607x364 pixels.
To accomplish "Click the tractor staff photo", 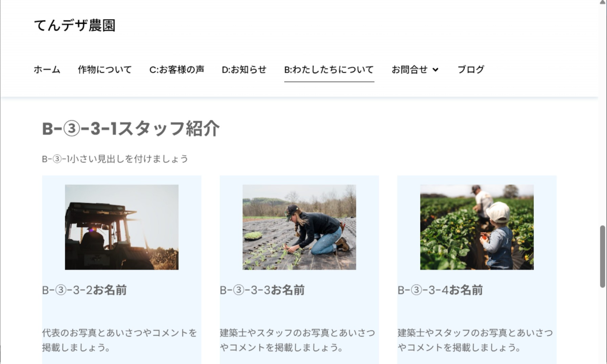I will [122, 227].
